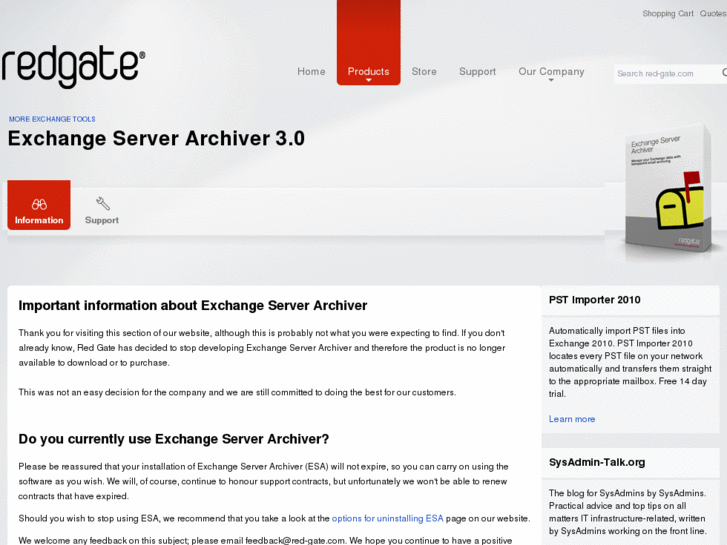Click heading Important information about Exchange Server Archiver
The width and height of the screenshot is (727, 545).
tap(193, 305)
